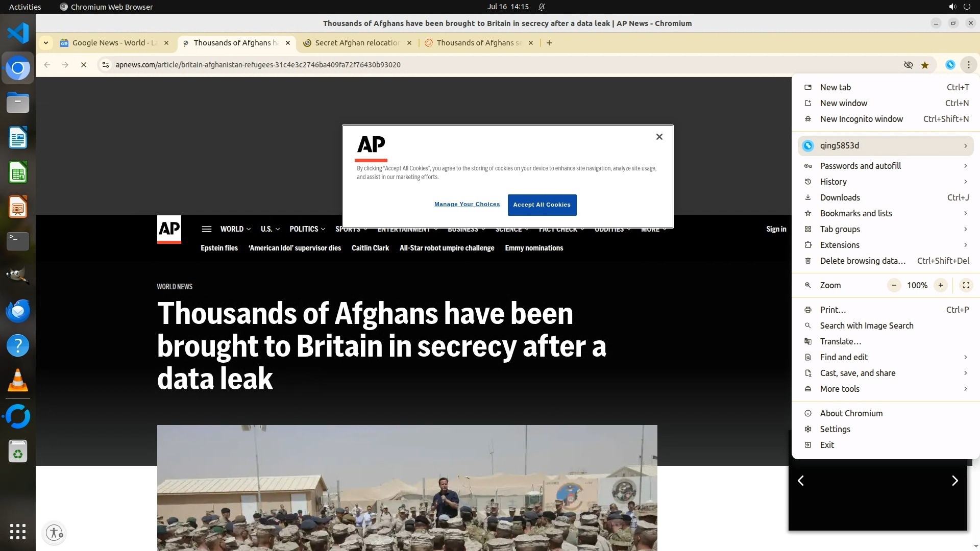Screen dimensions: 980x551
Task: Click Accept All Cookies button
Action: (542, 205)
